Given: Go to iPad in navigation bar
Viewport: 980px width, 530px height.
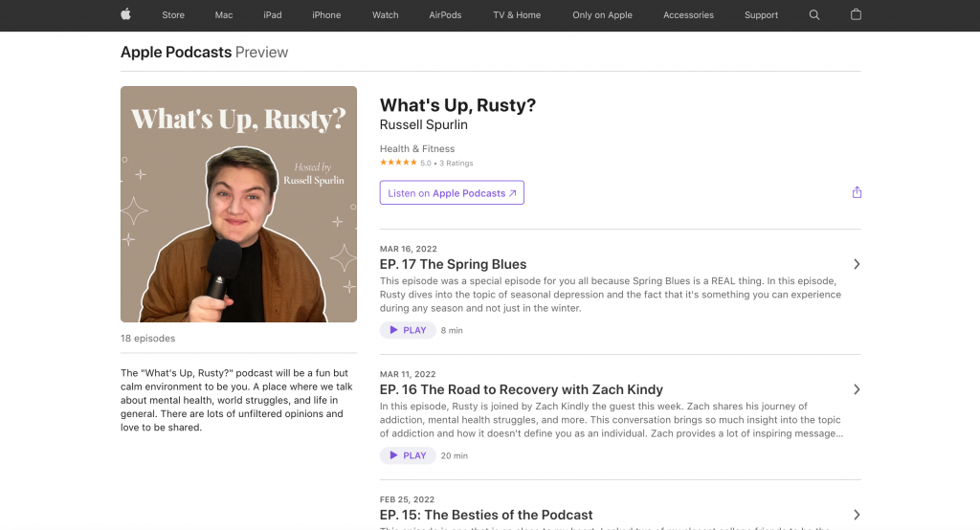Looking at the screenshot, I should pyautogui.click(x=273, y=15).
